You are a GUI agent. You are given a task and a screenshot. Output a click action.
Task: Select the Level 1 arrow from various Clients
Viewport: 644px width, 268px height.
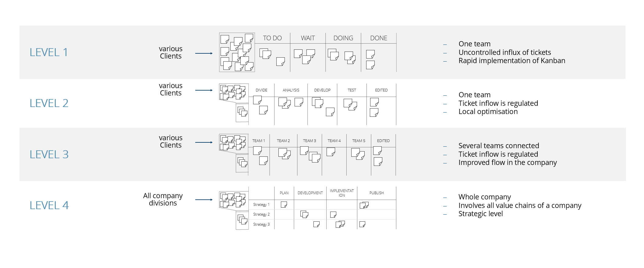click(x=204, y=53)
